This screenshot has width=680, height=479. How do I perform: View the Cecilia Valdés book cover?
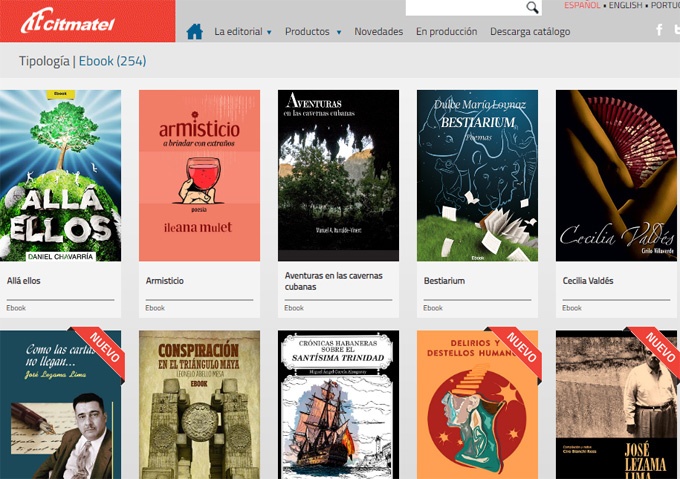point(616,176)
